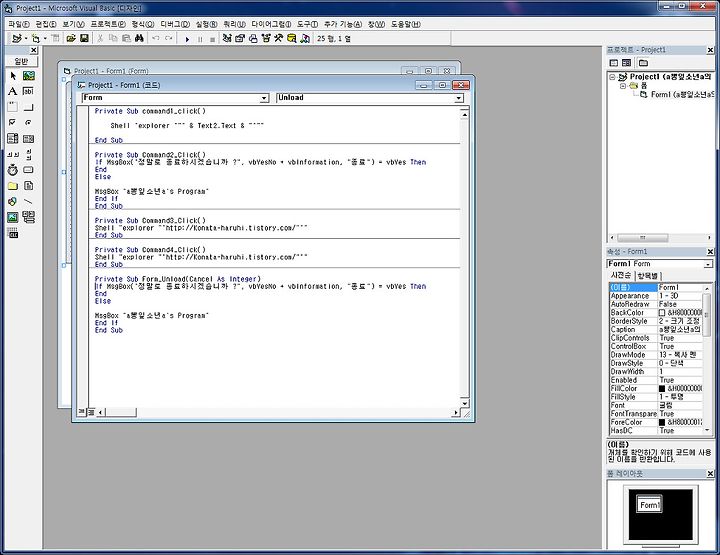Select the ComboBox control tool
Screen dimensions: 720x555
(13, 138)
